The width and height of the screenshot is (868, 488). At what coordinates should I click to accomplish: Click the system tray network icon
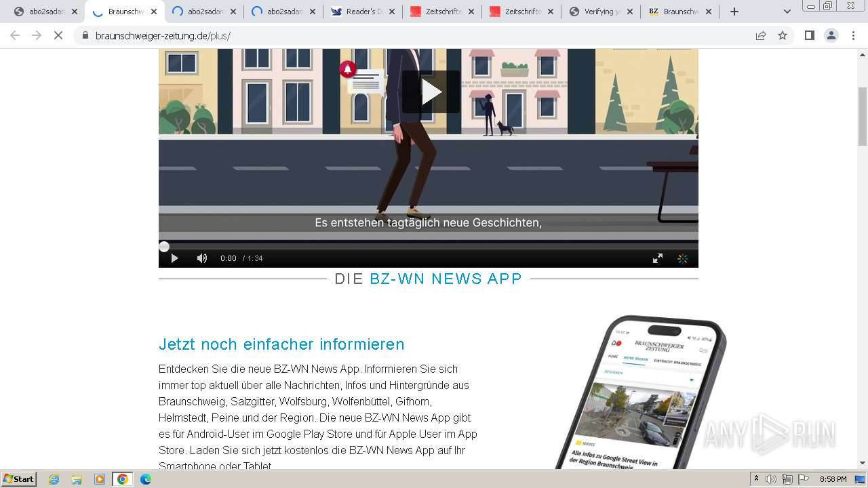click(787, 479)
